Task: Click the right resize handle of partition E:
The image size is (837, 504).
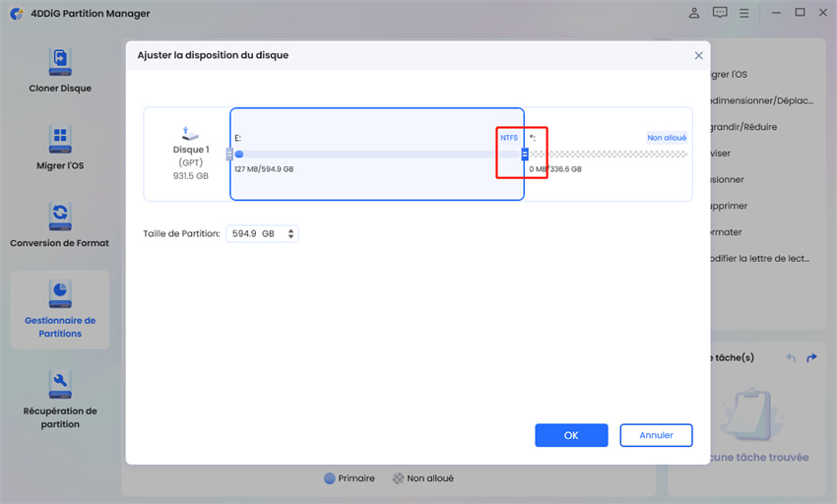Action: click(x=525, y=155)
